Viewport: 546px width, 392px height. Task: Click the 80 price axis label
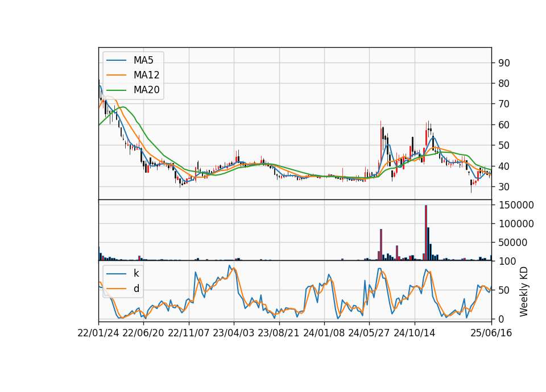[x=504, y=84]
